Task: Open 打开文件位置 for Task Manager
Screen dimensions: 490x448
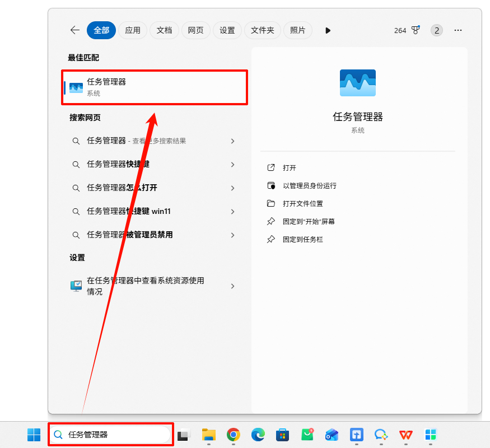Action: (x=272, y=203)
